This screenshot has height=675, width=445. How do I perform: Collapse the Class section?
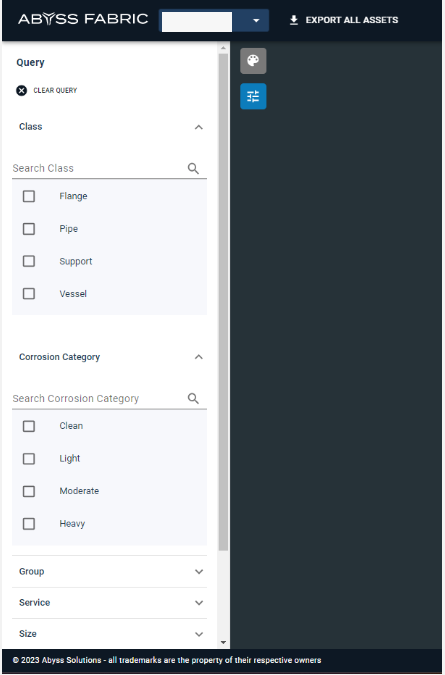[x=198, y=127]
